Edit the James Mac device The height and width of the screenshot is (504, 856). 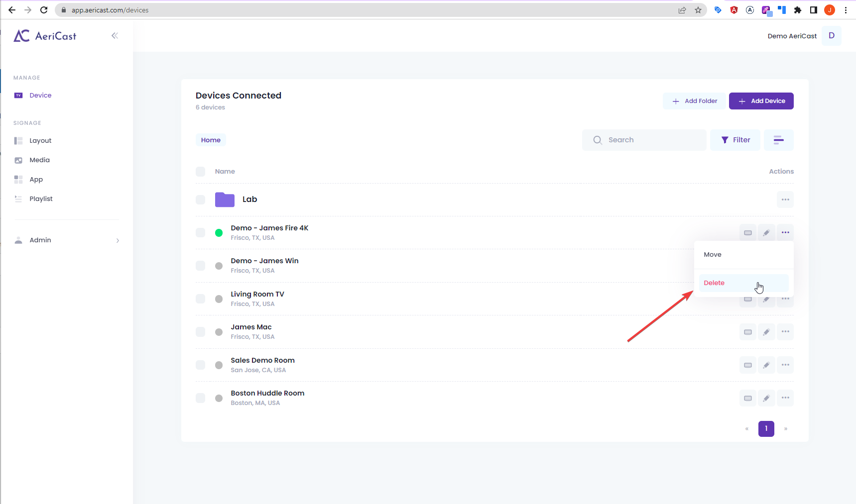tap(766, 332)
